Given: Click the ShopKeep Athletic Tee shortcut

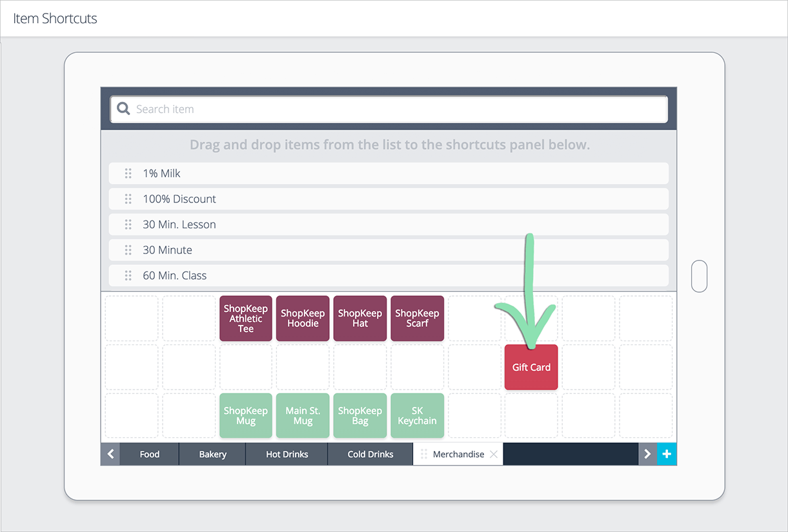Looking at the screenshot, I should pos(246,319).
